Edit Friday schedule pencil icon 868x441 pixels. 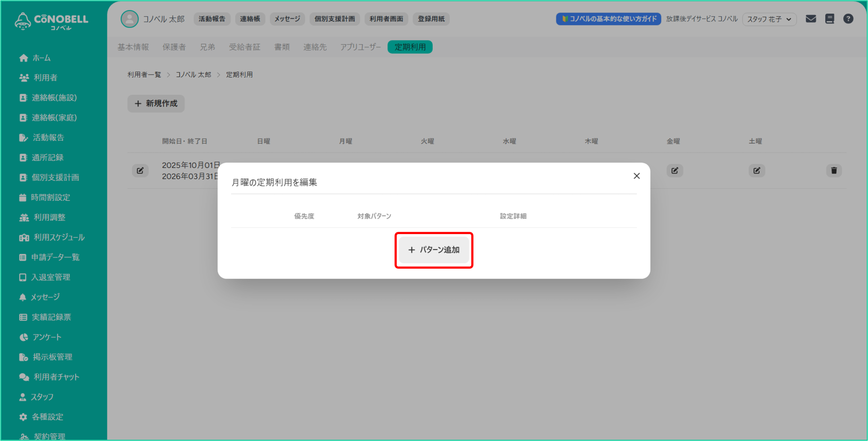tap(674, 170)
